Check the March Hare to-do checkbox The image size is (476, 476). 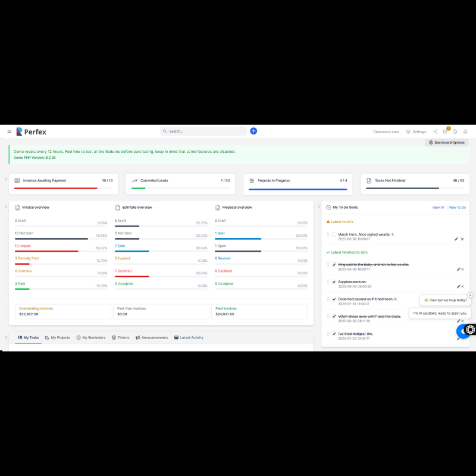(x=334, y=234)
